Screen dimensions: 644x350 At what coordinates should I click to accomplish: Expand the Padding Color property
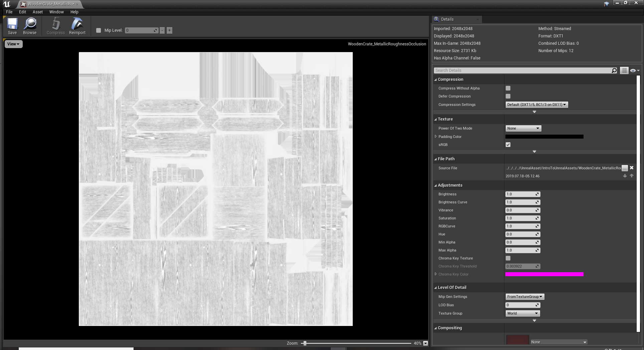click(x=436, y=137)
